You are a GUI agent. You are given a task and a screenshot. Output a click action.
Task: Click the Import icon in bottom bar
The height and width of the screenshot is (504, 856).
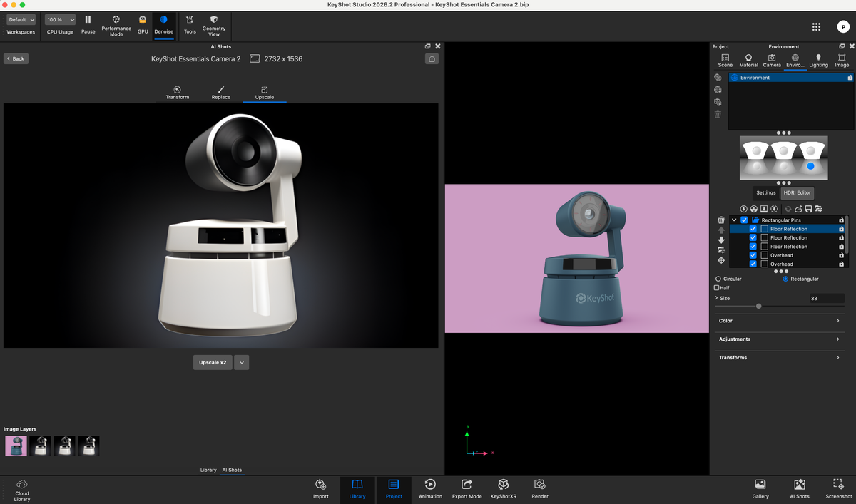tap(321, 489)
